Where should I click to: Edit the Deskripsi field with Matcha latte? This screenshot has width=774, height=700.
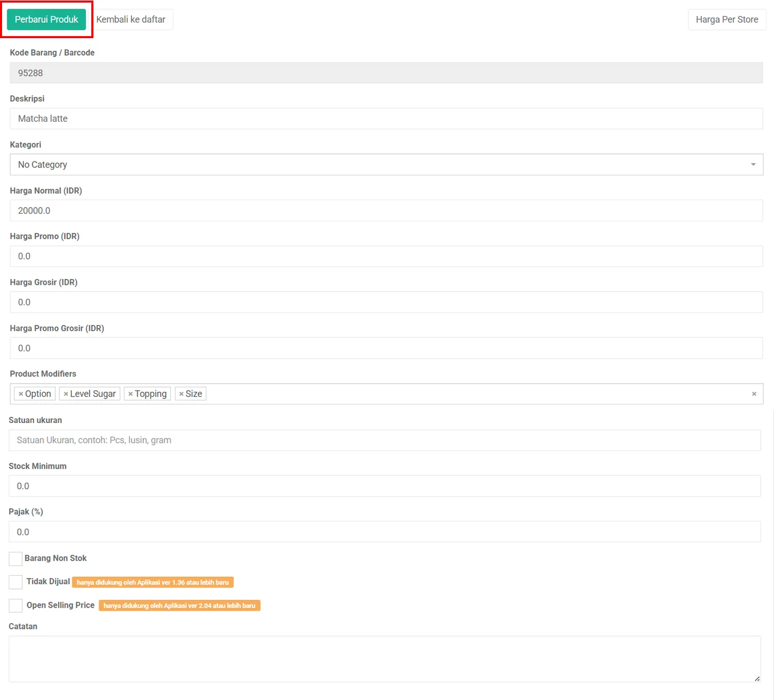tap(386, 119)
